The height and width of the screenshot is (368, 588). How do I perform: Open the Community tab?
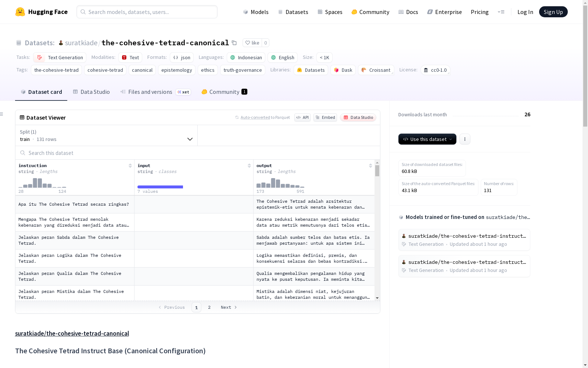[x=224, y=92]
